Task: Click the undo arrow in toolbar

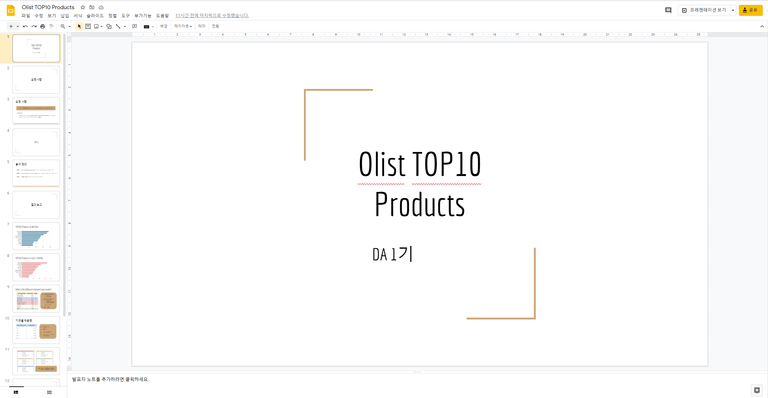Action: click(25, 26)
